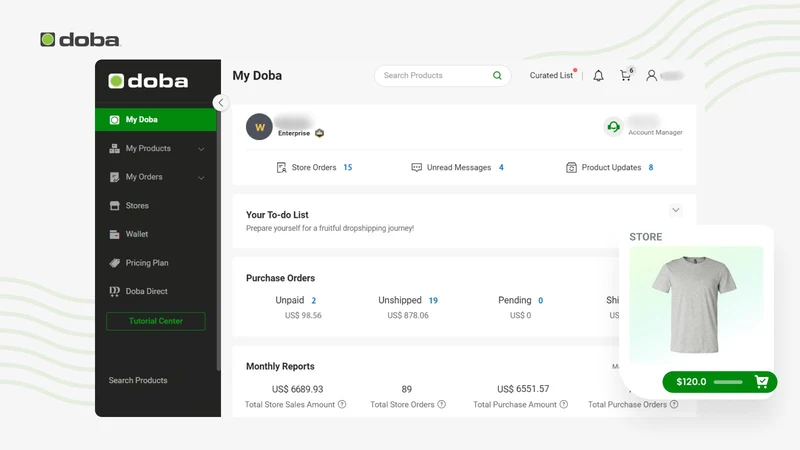Click the Wallet icon in sidebar

pos(114,234)
